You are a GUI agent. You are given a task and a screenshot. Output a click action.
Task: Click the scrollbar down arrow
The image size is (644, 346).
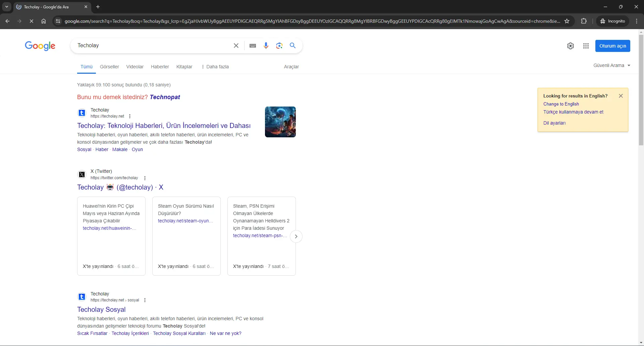[641, 343]
